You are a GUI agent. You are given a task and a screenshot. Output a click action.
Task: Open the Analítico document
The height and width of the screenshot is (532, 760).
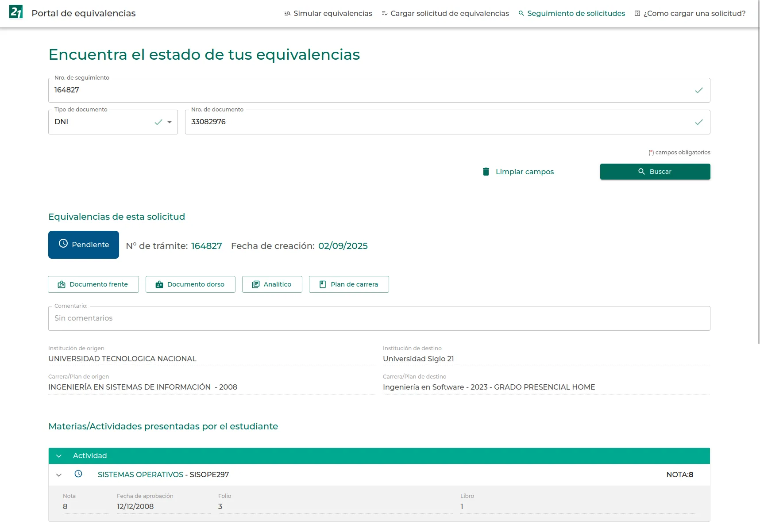(272, 284)
